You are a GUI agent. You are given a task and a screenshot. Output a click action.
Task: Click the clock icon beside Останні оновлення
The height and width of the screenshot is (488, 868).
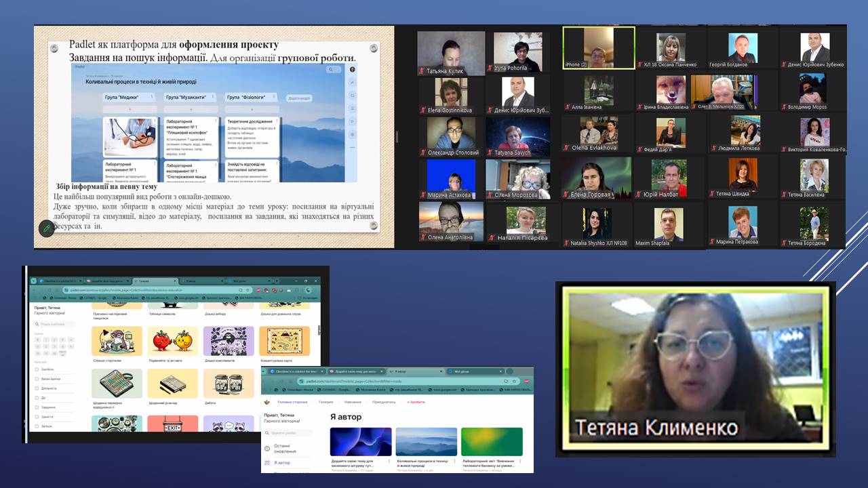(267, 449)
